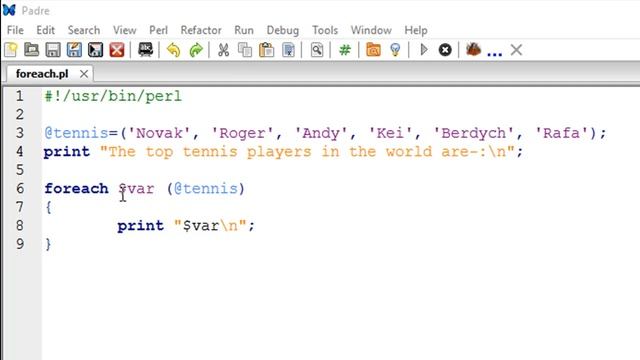
Task: Click the Select All document icon
Action: (289, 50)
